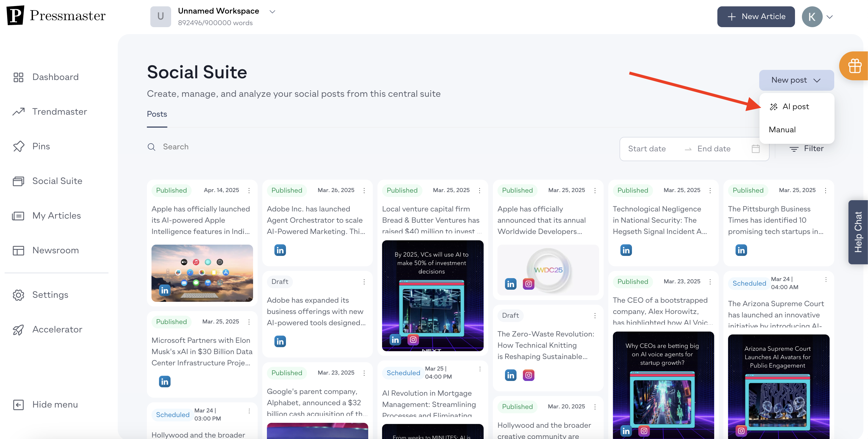Image resolution: width=868 pixels, height=439 pixels.
Task: Expand the Unnamed Workspace dropdown chevron
Action: point(272,12)
